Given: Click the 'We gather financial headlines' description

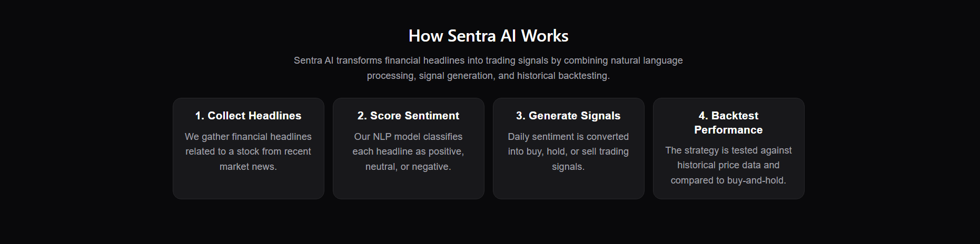Looking at the screenshot, I should coord(249,151).
